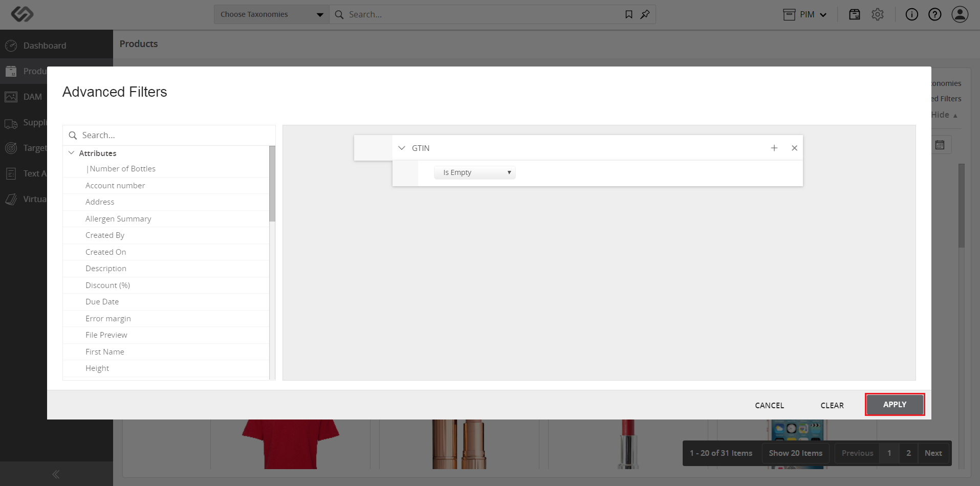
Task: Select the Height attribute
Action: coord(166,368)
